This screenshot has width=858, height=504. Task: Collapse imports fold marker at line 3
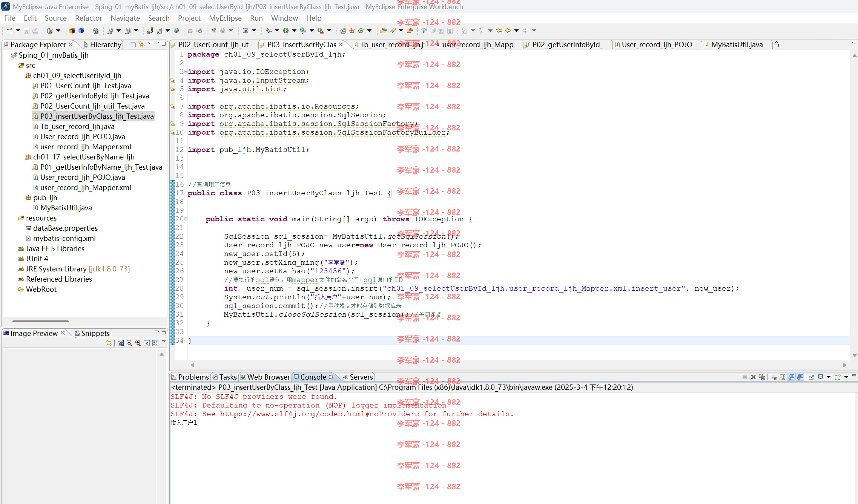click(x=186, y=72)
